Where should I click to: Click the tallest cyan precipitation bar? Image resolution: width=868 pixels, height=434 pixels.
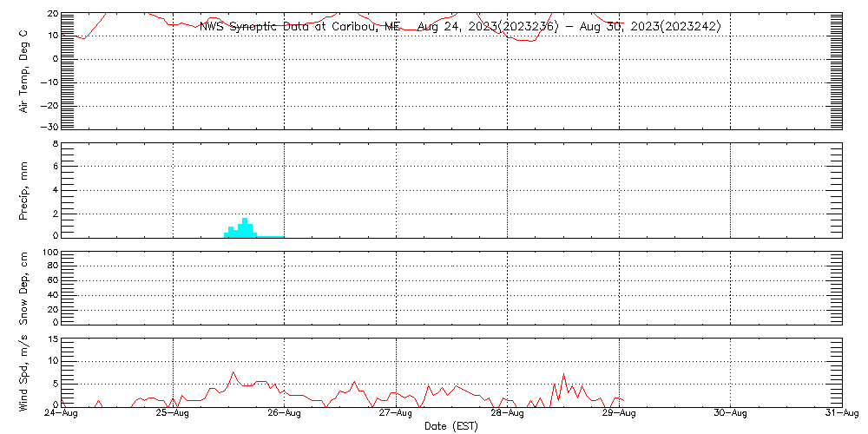pyautogui.click(x=245, y=227)
